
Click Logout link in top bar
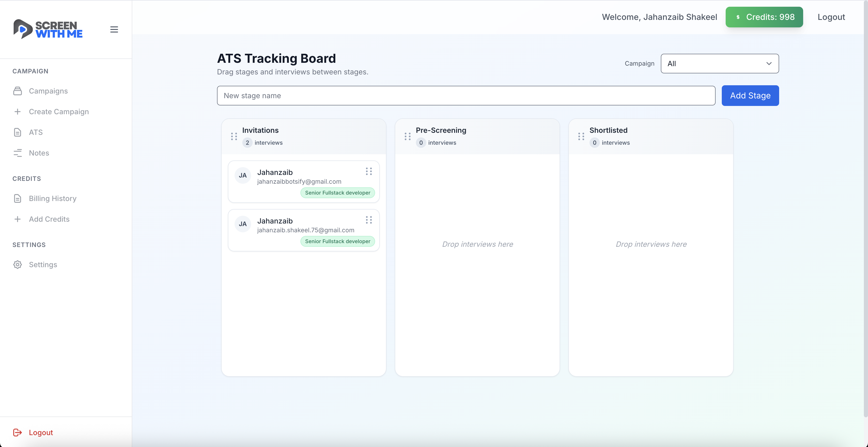[831, 17]
